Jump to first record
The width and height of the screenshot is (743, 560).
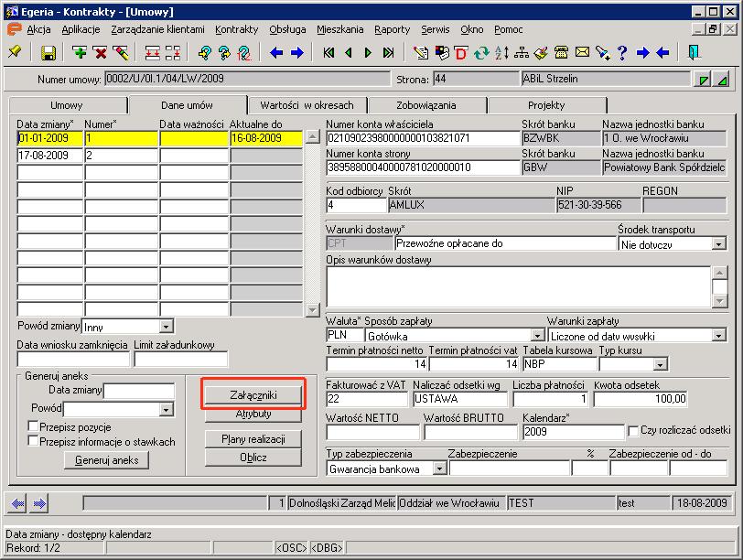(x=328, y=52)
